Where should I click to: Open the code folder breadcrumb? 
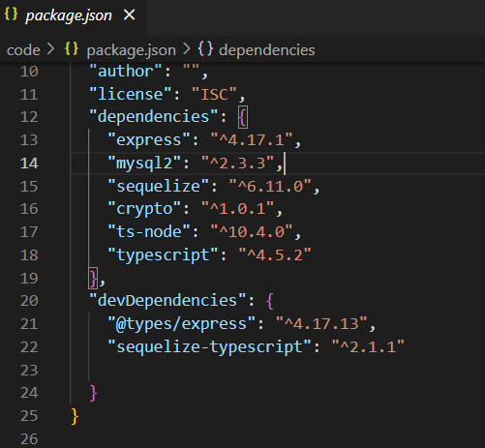pos(23,50)
